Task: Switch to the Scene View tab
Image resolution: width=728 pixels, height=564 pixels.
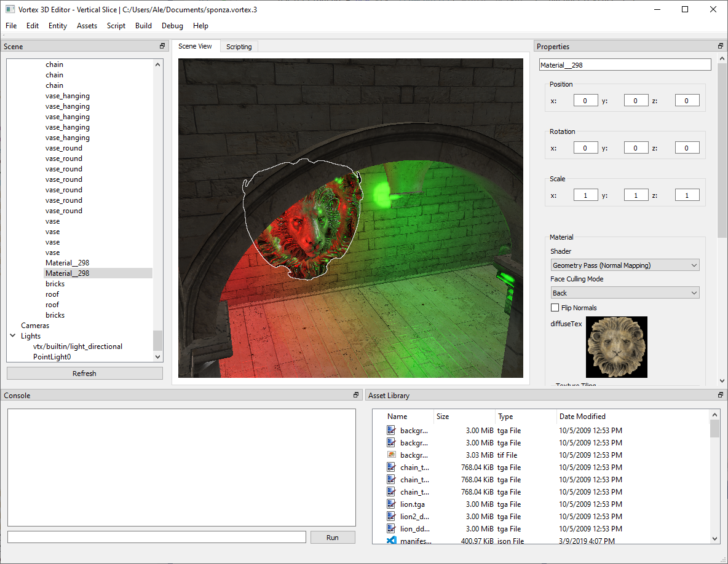Action: (195, 46)
